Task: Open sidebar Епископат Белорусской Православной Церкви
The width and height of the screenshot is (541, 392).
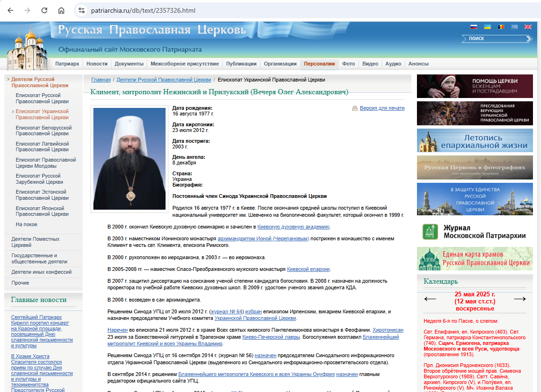Action: (x=43, y=131)
